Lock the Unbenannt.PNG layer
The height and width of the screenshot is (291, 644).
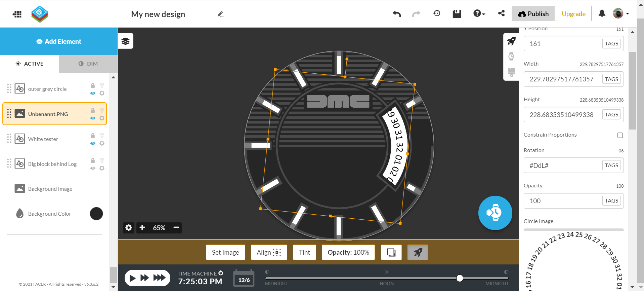coord(93,110)
